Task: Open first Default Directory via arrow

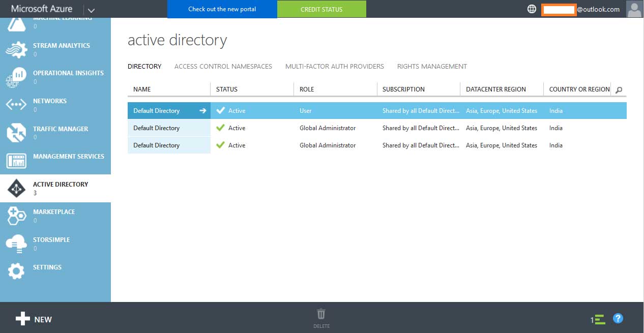Action: pyautogui.click(x=202, y=111)
